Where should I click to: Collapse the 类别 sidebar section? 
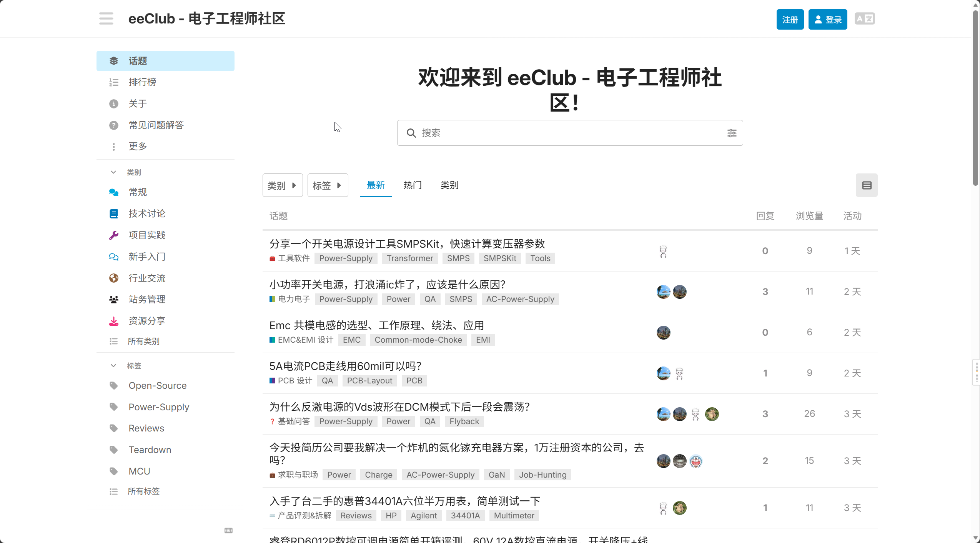[x=113, y=172]
